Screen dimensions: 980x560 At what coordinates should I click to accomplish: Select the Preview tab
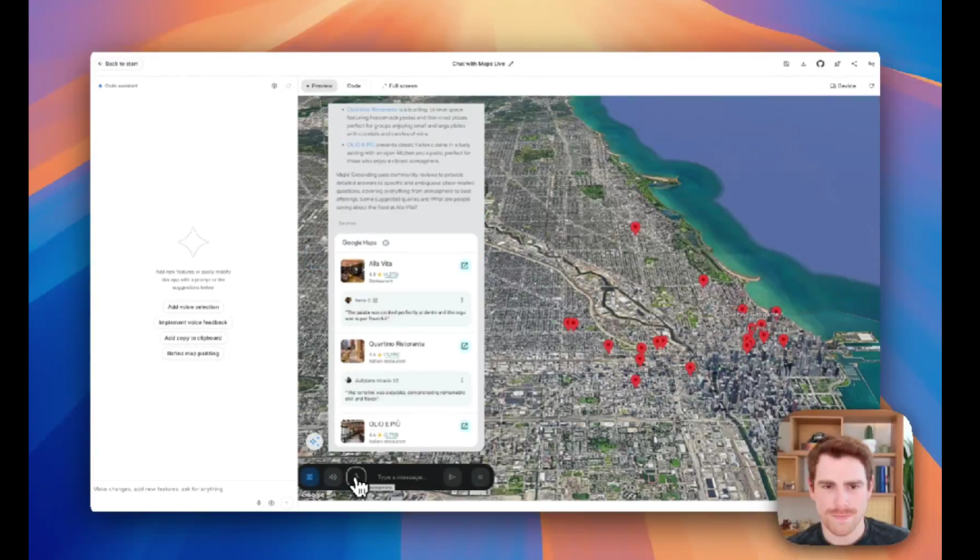click(318, 86)
